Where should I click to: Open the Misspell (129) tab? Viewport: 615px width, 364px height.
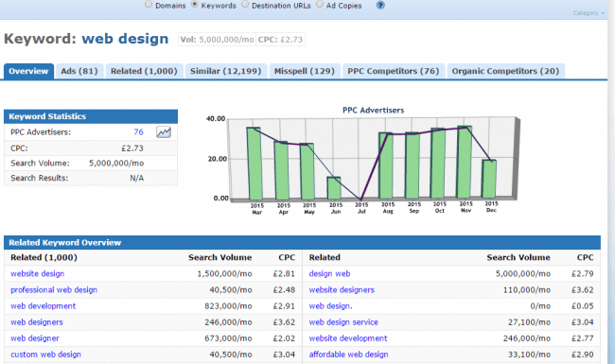(305, 71)
